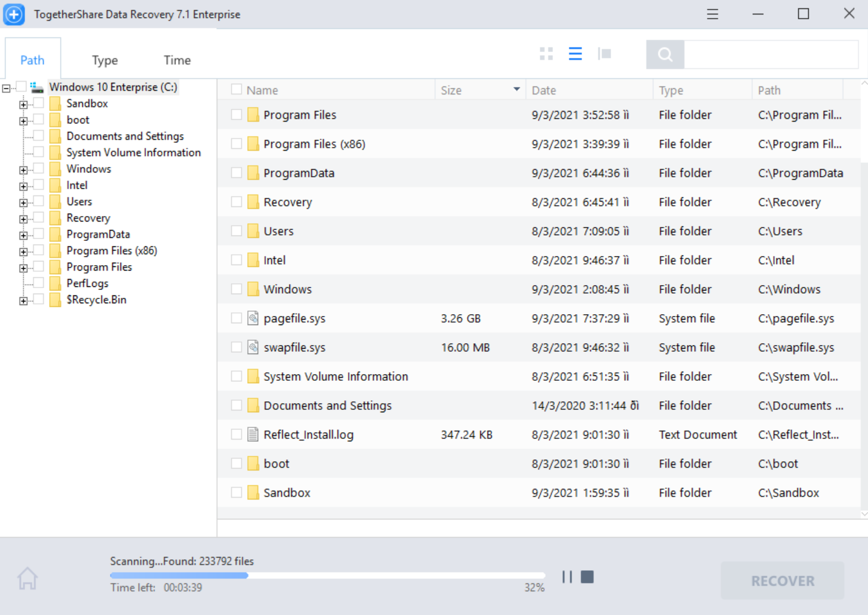Check the pagefile.sys row checkbox
868x615 pixels.
click(236, 318)
